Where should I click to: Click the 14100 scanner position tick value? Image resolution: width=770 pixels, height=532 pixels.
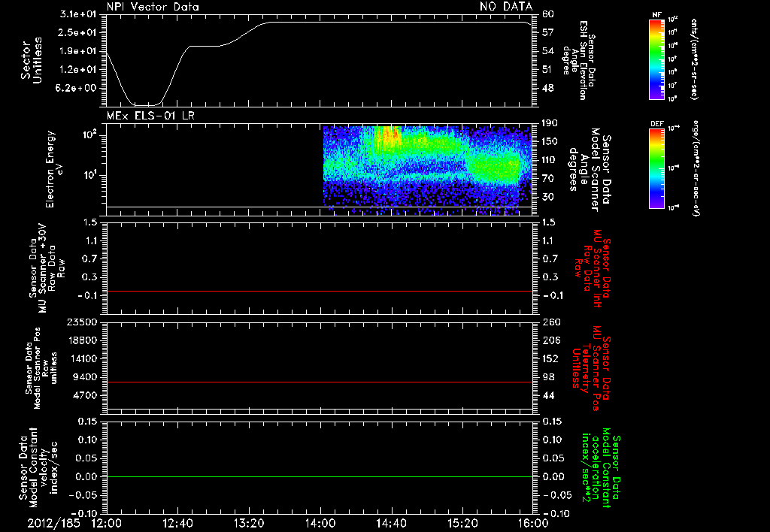click(81, 358)
